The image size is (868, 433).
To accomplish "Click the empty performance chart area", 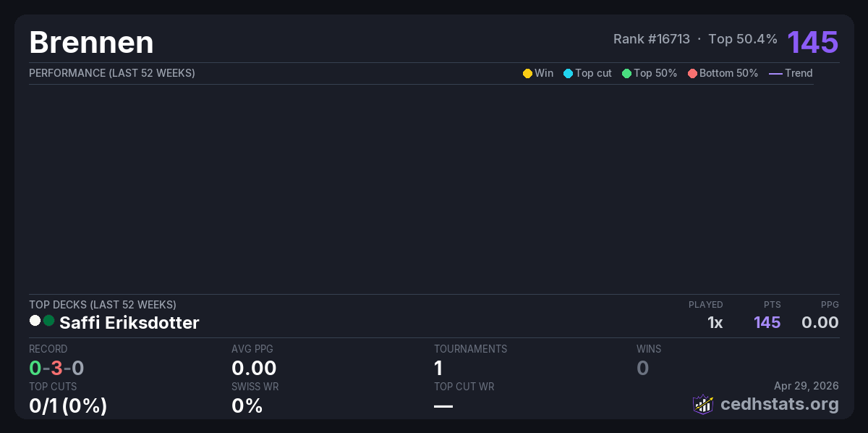I will point(421,188).
